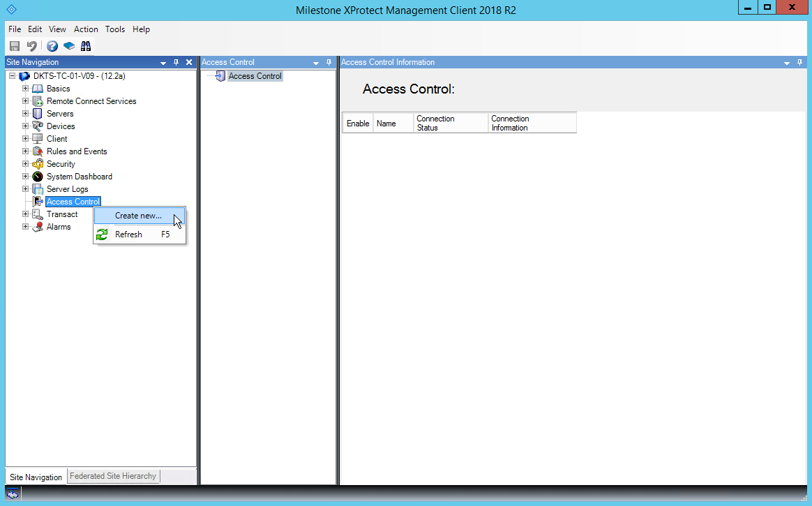This screenshot has width=812, height=506.
Task: Choose Create new... from context menu
Action: coord(140,216)
